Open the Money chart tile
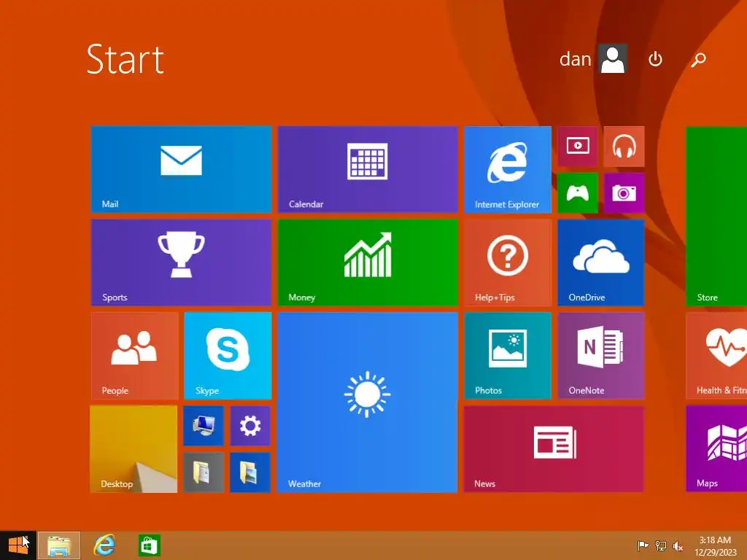This screenshot has width=747, height=560. tap(368, 262)
